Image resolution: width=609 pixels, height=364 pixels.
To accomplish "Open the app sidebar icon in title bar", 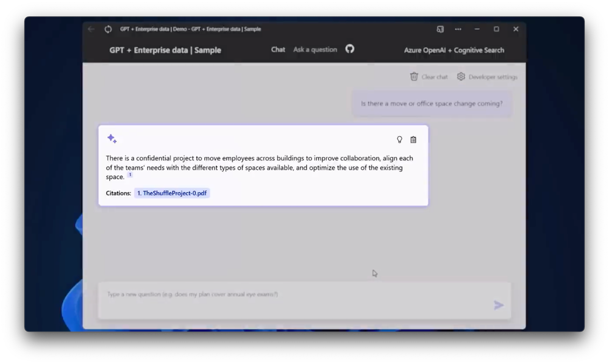I will point(440,29).
